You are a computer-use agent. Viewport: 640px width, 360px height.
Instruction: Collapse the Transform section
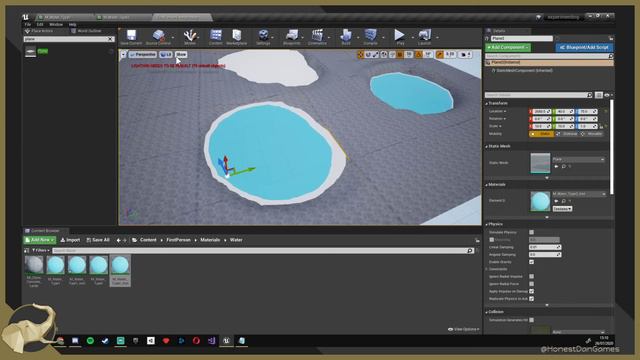487,104
